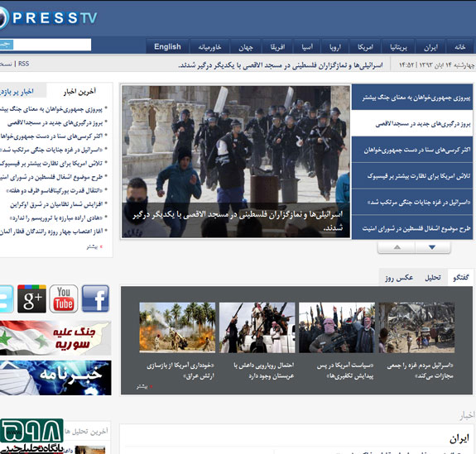The width and height of the screenshot is (476, 454).
Task: Select the عکس روز tab
Action: click(x=399, y=278)
